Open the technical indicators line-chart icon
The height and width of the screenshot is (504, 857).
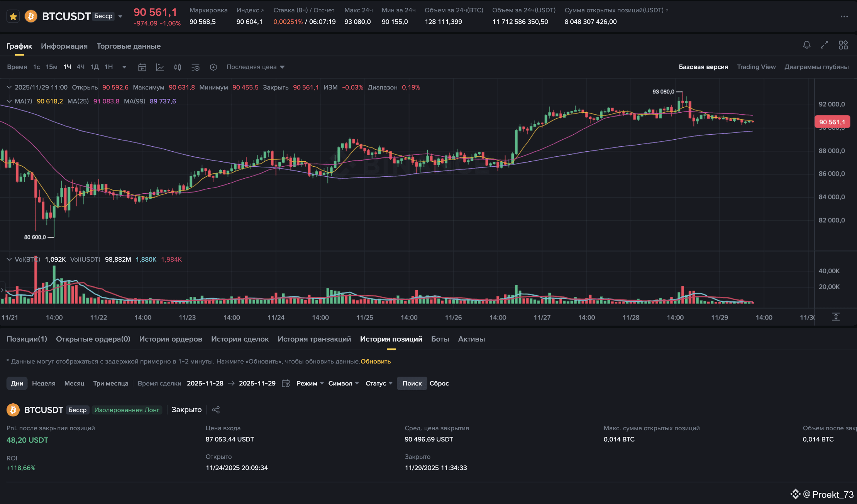click(x=160, y=67)
